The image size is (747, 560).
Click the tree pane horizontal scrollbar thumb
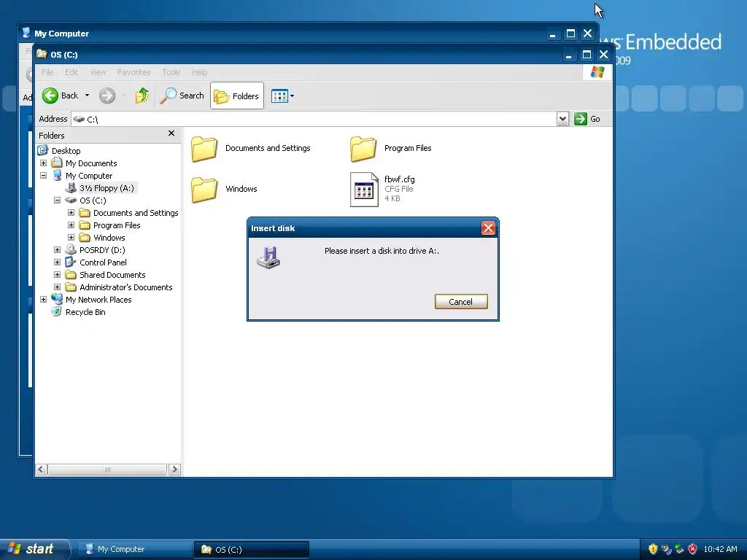pyautogui.click(x=107, y=470)
